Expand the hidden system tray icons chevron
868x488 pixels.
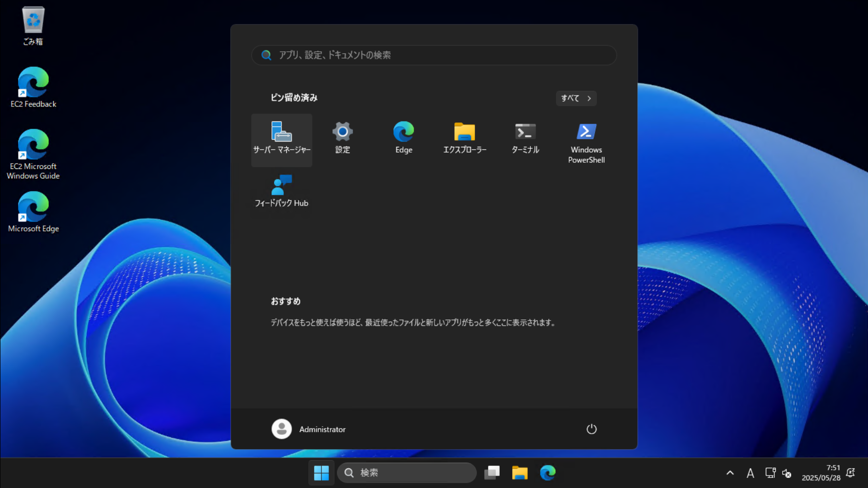pyautogui.click(x=730, y=473)
